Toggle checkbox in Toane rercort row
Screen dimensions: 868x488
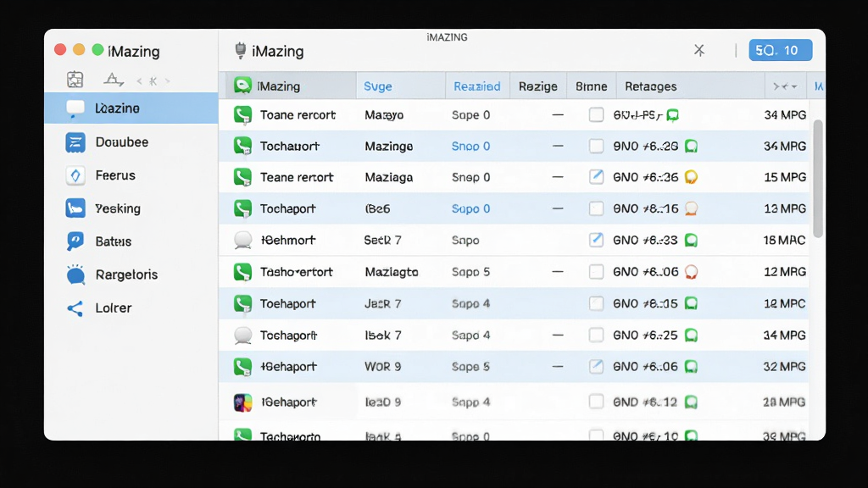(596, 114)
